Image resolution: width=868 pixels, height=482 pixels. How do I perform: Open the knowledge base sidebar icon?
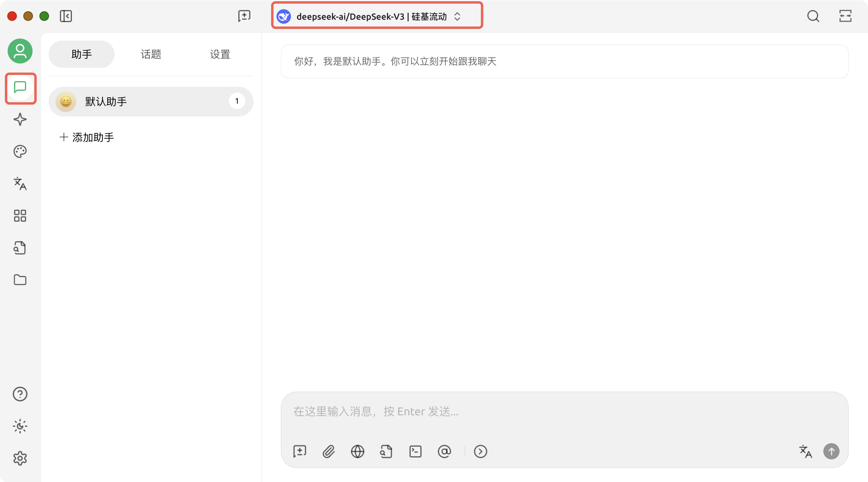click(20, 248)
